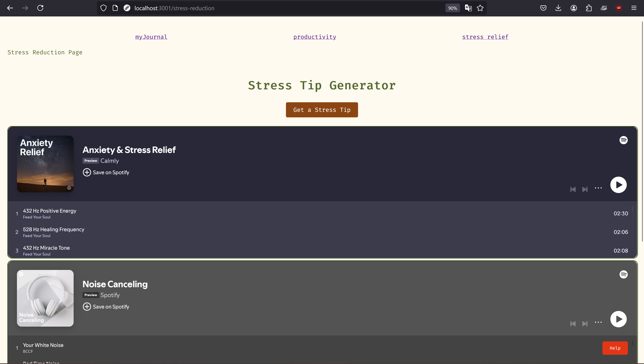Skip to next track in Anxiety playlist
Screen dimensions: 644x364
point(585,189)
